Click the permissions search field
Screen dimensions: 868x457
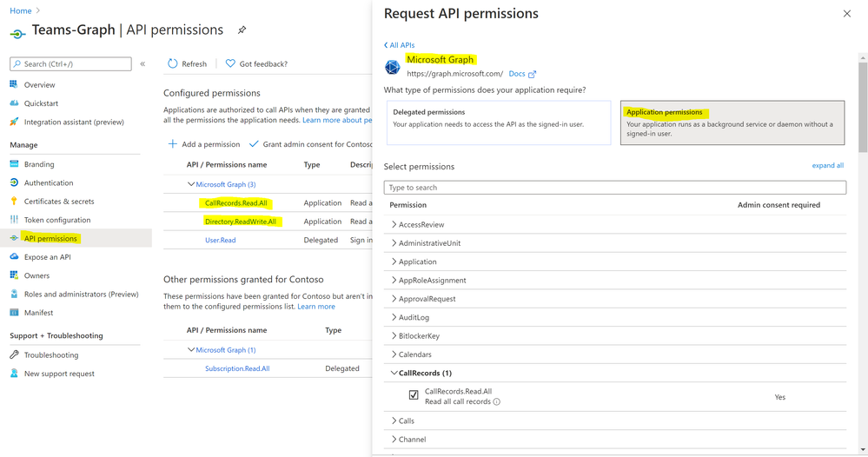614,188
